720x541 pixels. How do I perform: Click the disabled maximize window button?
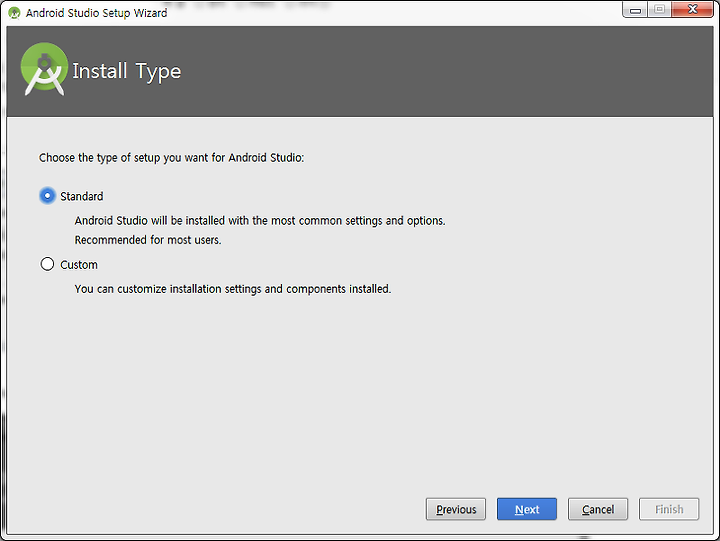point(659,10)
